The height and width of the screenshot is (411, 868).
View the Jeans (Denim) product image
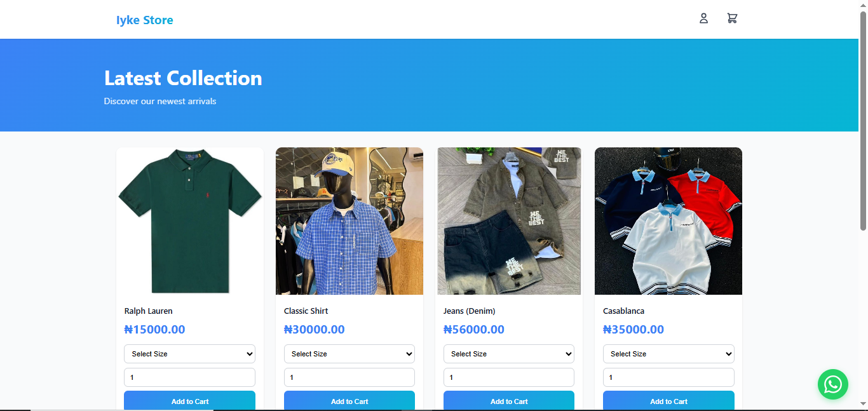pos(508,221)
